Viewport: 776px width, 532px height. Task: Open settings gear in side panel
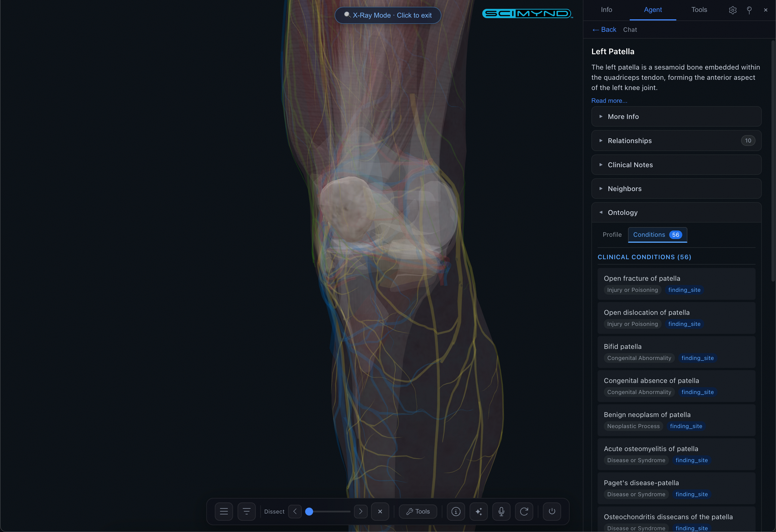point(733,10)
